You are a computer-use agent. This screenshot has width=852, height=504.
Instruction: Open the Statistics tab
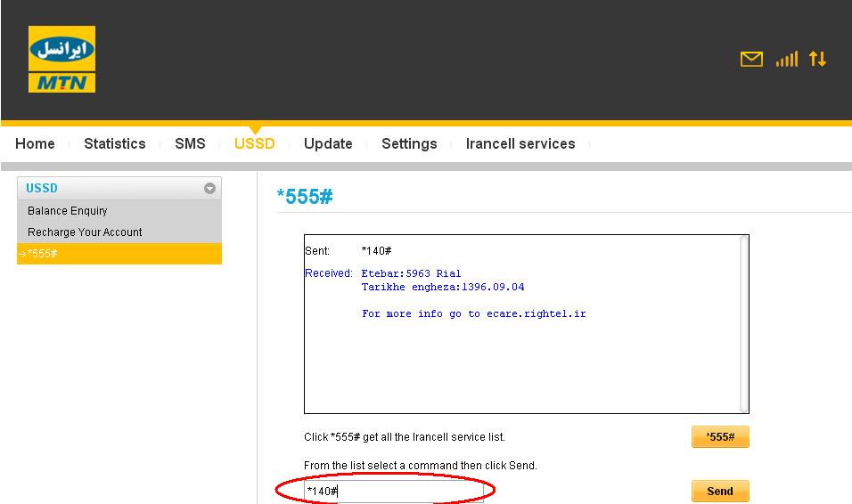pyautogui.click(x=115, y=144)
